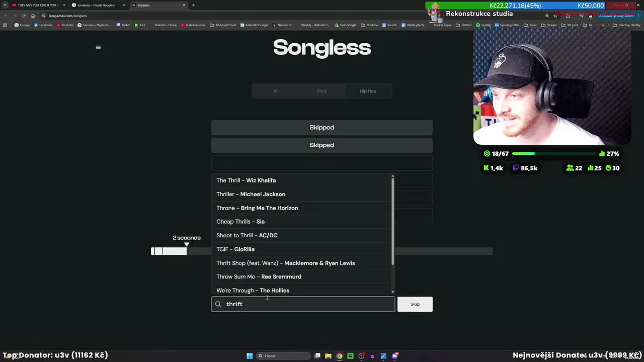Choose We're Through by The Hollies
This screenshot has width=644, height=362.
[x=301, y=290]
